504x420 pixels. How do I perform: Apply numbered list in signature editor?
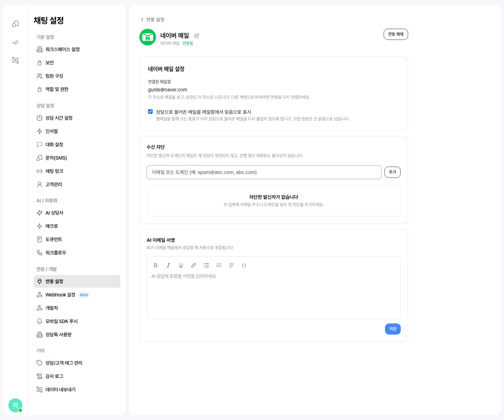pos(219,265)
